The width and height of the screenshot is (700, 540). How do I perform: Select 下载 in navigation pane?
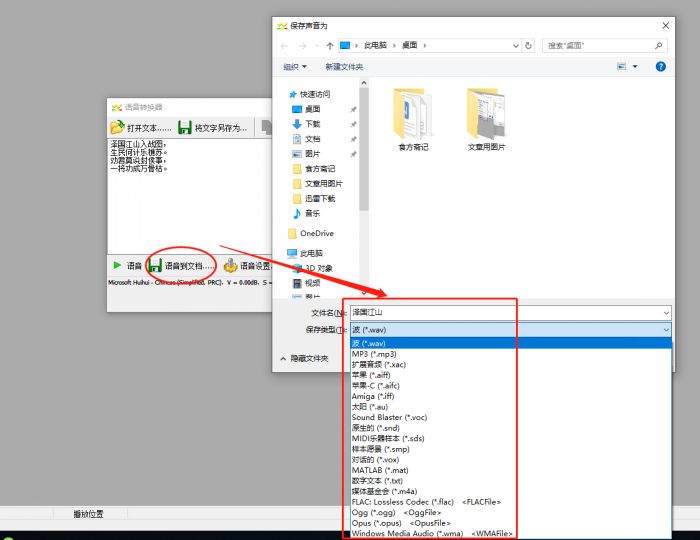pyautogui.click(x=312, y=124)
